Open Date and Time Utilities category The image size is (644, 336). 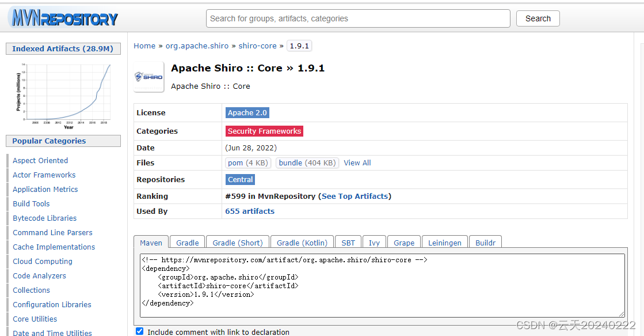(52, 333)
